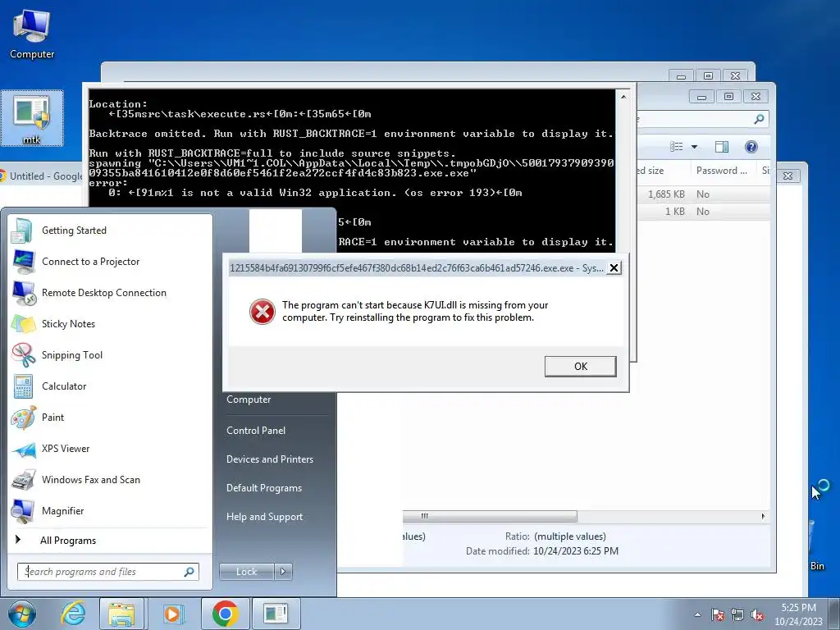Viewport: 840px width, 630px height.
Task: Change view icon in archive window toolbar
Action: click(677, 147)
